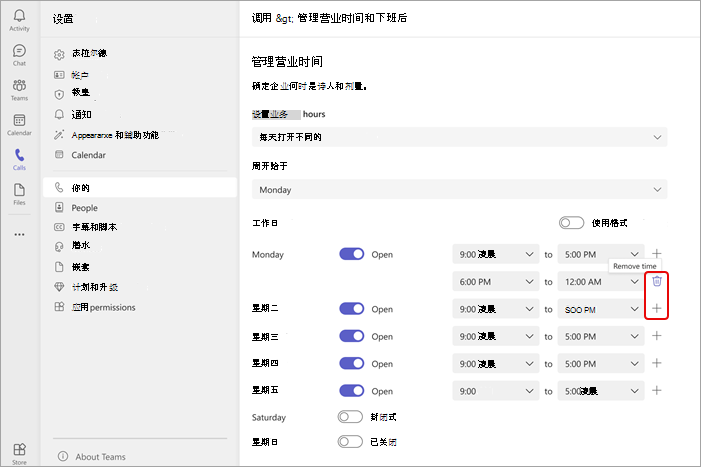Image resolution: width=701 pixels, height=467 pixels.
Task: Turn off 星期四 Open toggle
Action: [352, 363]
